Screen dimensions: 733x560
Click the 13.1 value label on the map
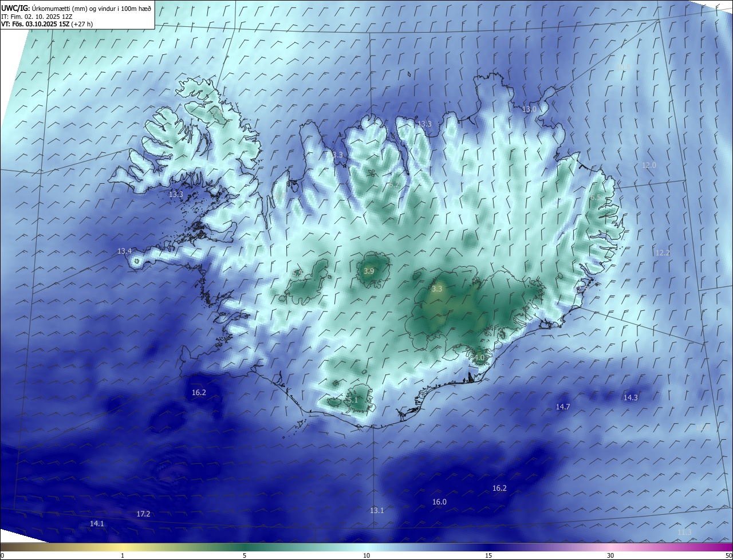pos(377,510)
